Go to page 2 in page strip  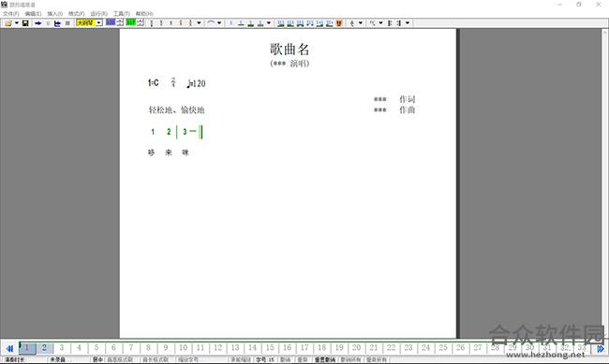[44, 348]
